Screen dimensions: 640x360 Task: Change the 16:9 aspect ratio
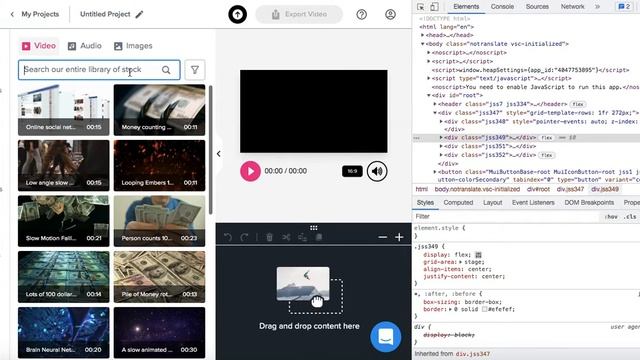point(352,171)
